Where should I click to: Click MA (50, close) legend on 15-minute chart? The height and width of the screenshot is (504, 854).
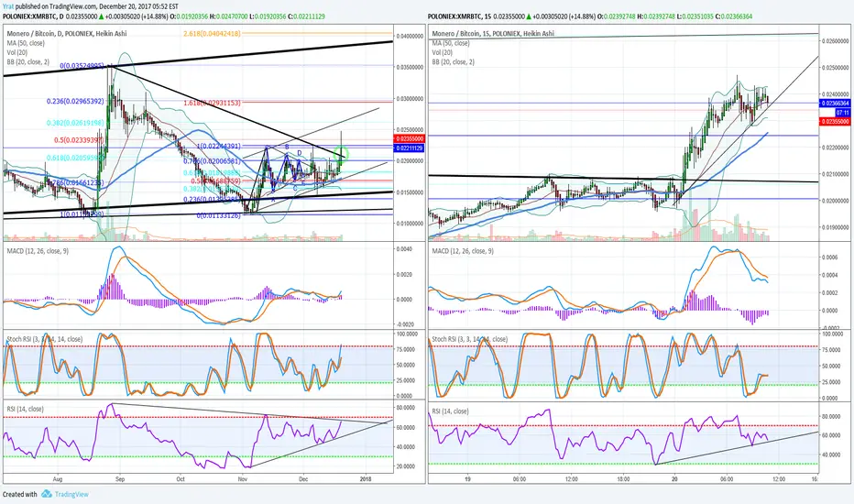tap(451, 42)
